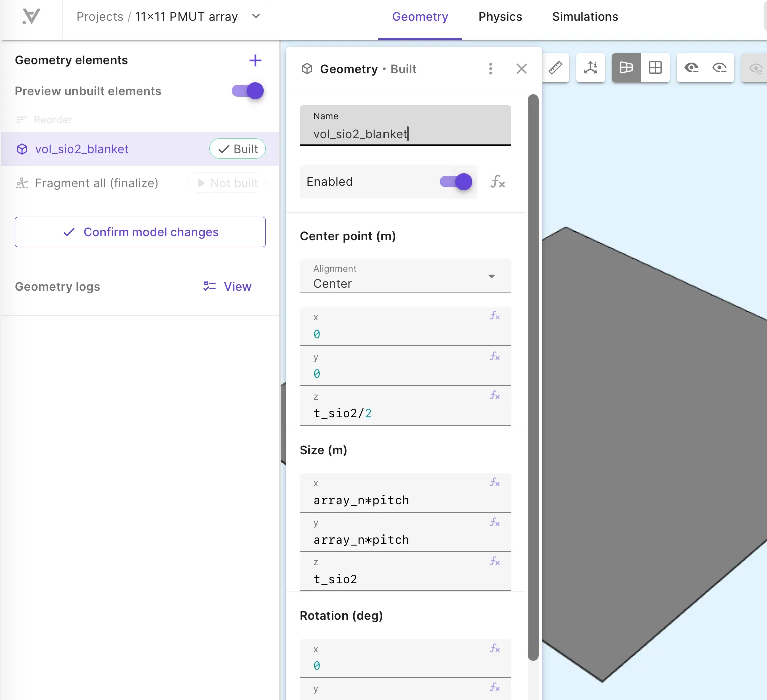Open the Alignment Center dropdown
The height and width of the screenshot is (700, 767).
[x=406, y=276]
